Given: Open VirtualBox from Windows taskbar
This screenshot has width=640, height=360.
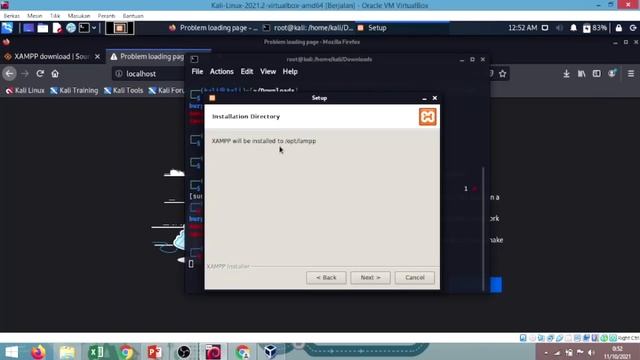Looking at the screenshot, I should click(x=271, y=352).
